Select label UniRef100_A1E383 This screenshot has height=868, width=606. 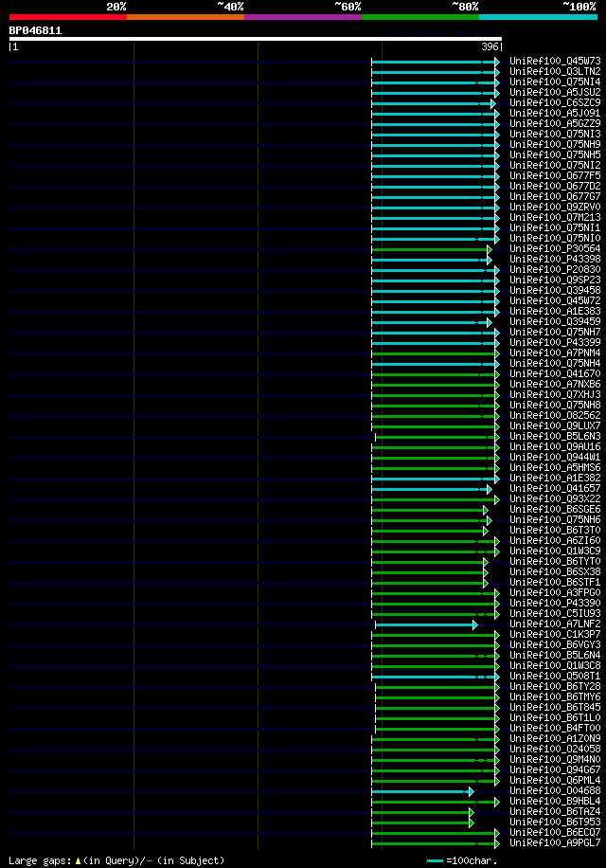(x=555, y=311)
